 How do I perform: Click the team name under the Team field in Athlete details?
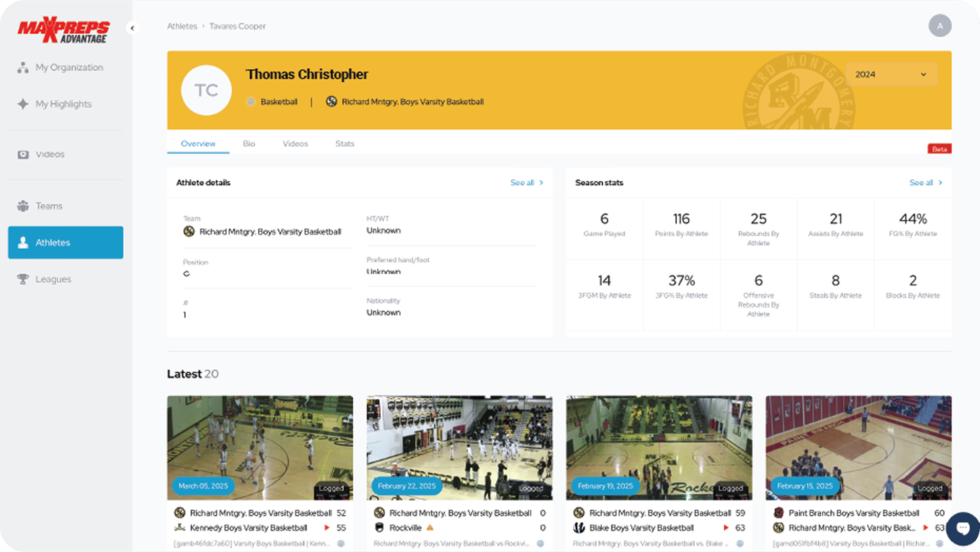pyautogui.click(x=270, y=232)
